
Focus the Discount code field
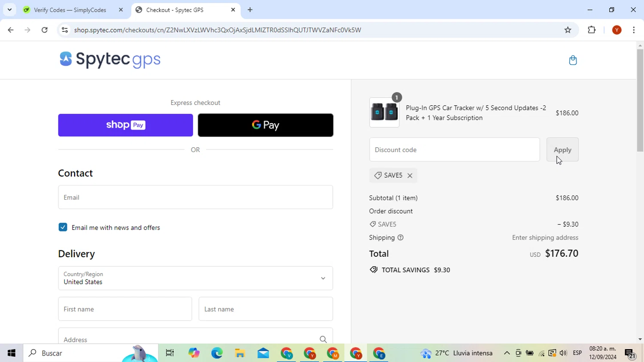tap(454, 149)
